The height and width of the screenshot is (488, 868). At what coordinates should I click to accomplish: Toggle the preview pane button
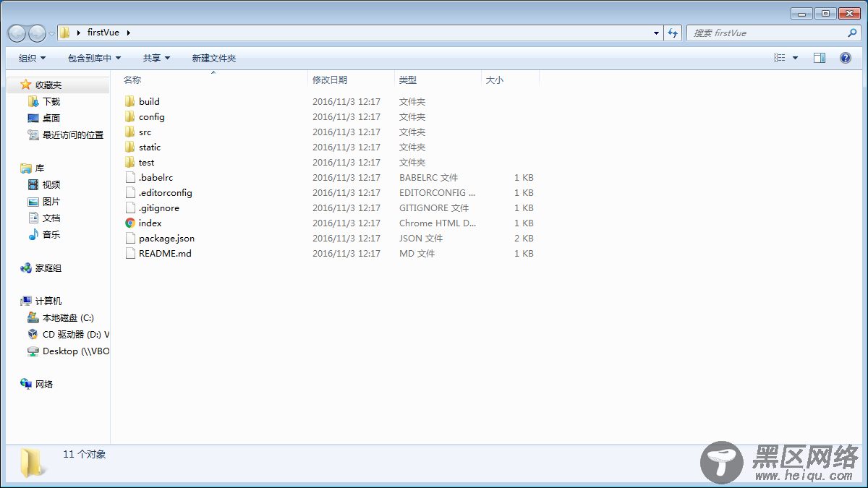pyautogui.click(x=820, y=58)
